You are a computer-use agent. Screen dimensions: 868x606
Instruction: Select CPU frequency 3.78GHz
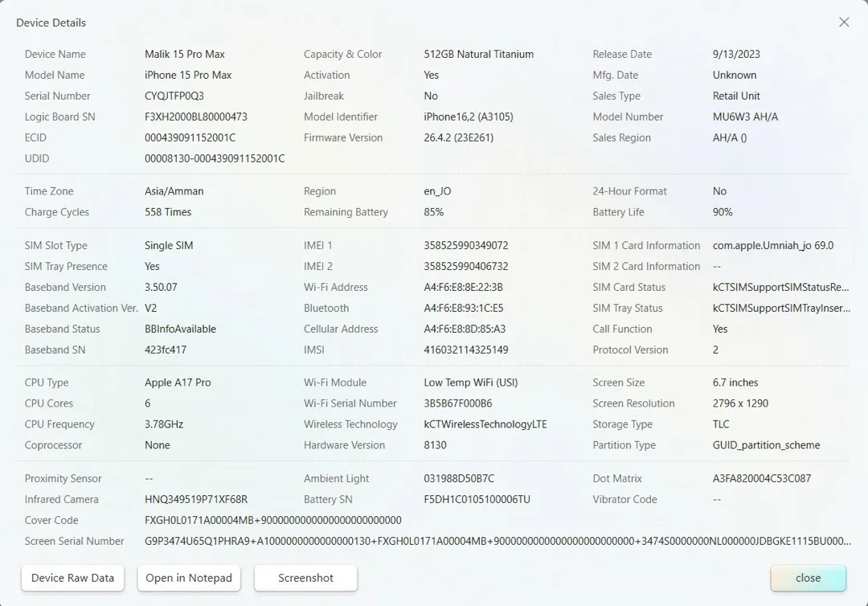[164, 424]
